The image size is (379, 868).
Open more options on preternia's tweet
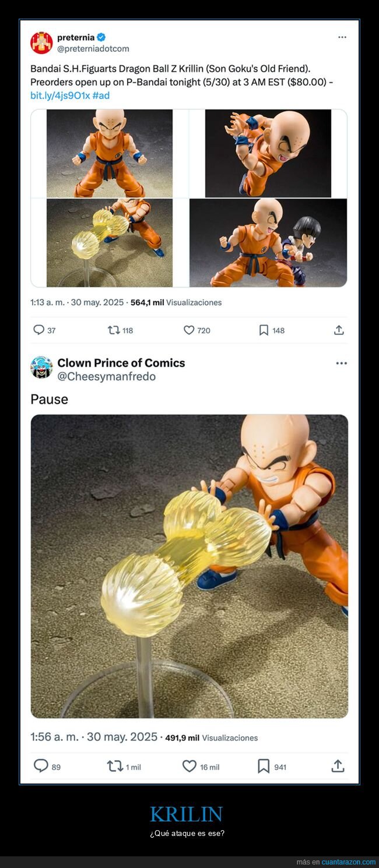click(x=341, y=36)
